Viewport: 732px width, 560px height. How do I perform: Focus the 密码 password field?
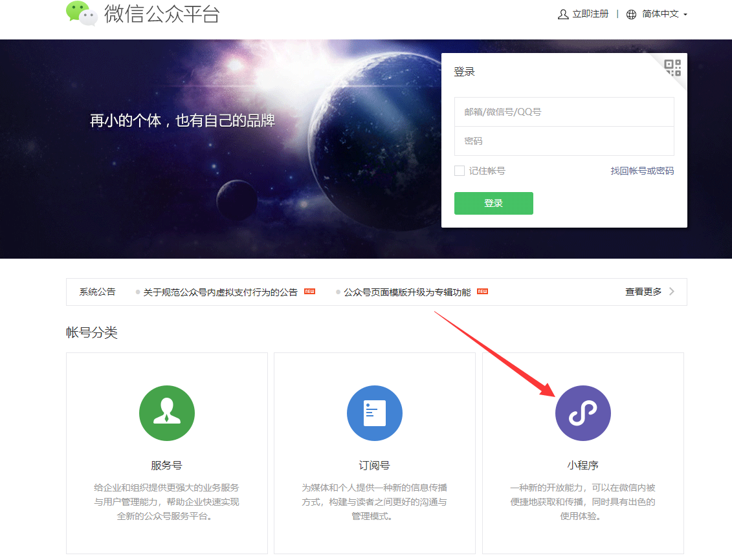pos(564,141)
